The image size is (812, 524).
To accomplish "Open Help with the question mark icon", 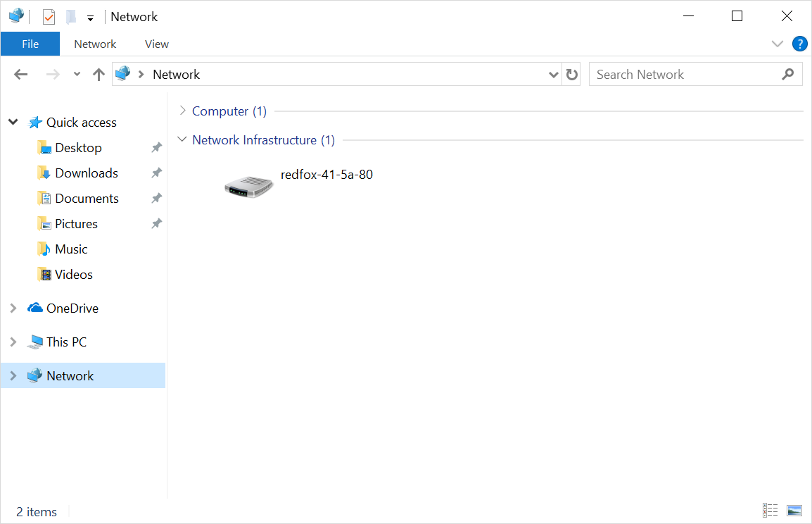I will pyautogui.click(x=799, y=44).
